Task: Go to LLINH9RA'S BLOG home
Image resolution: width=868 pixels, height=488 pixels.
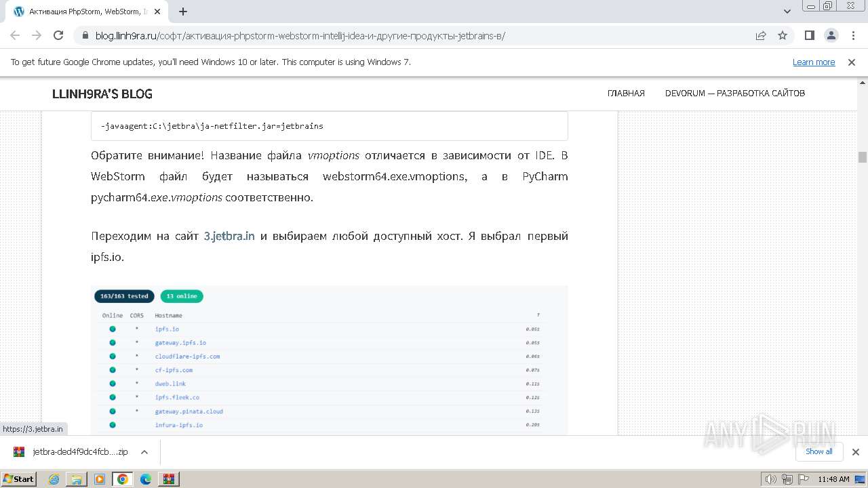Action: [102, 94]
